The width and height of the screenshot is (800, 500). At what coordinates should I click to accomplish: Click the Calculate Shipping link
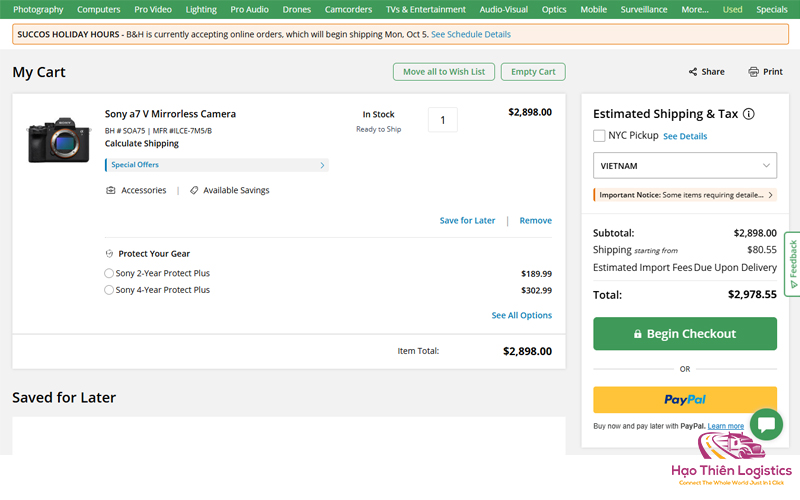tap(142, 143)
